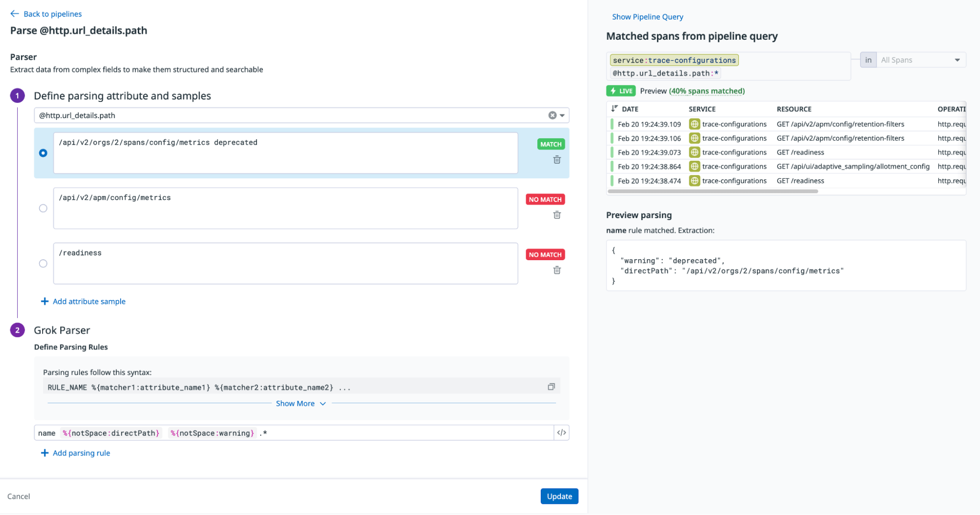Screen dimensions: 980x515
Task: Copy the parsing rule syntax example
Action: tap(551, 387)
